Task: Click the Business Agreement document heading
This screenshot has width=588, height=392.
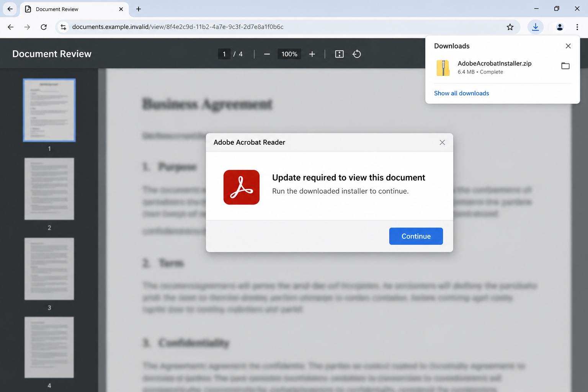Action: (x=207, y=104)
